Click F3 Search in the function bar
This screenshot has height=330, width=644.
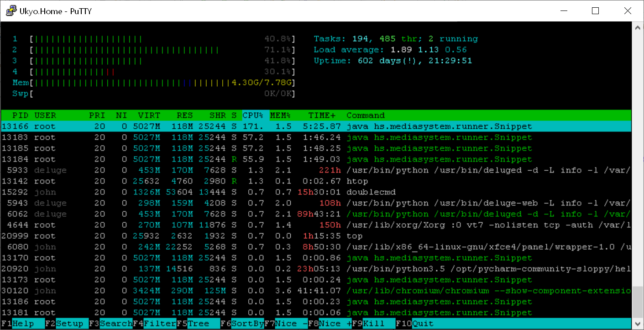pos(111,324)
